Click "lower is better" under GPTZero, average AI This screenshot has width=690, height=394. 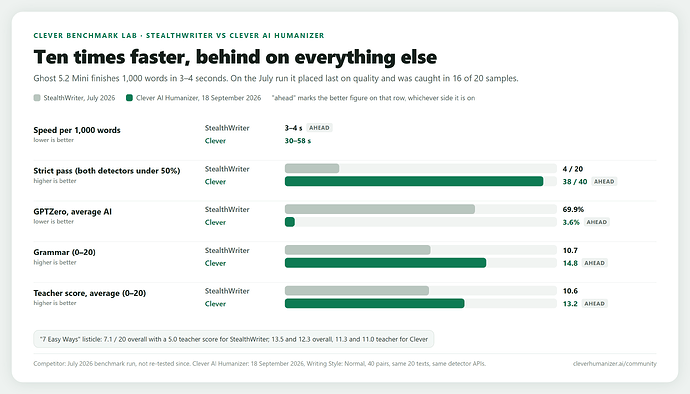pos(54,221)
